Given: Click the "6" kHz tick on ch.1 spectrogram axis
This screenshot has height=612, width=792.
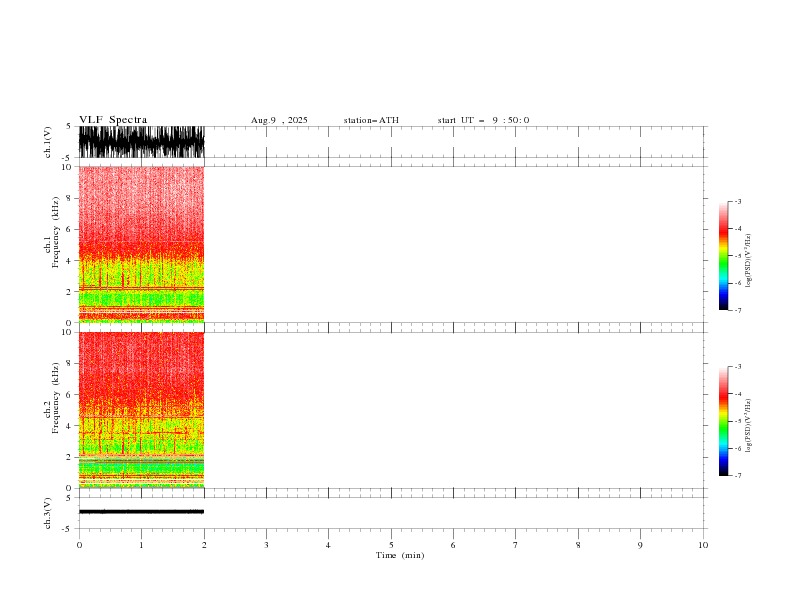Looking at the screenshot, I should point(69,229).
